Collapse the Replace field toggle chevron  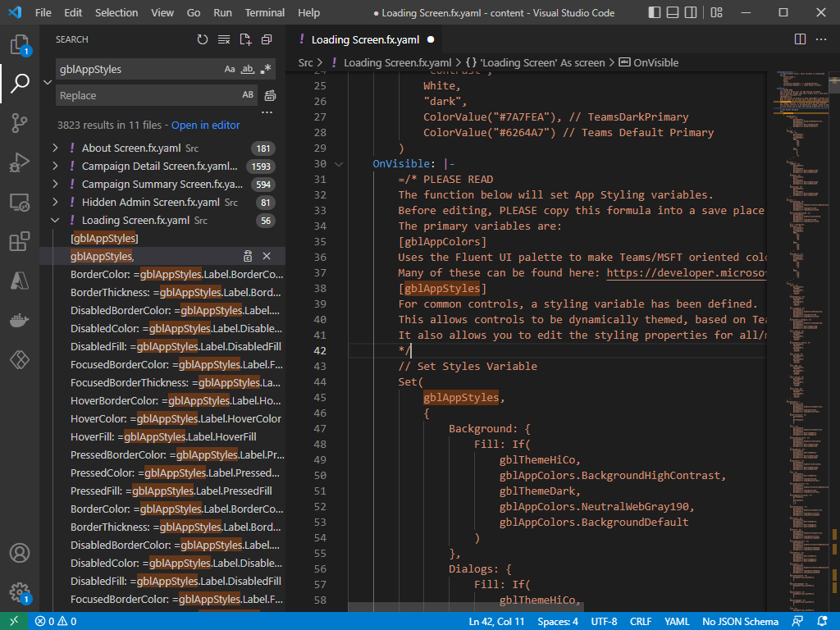click(x=47, y=82)
